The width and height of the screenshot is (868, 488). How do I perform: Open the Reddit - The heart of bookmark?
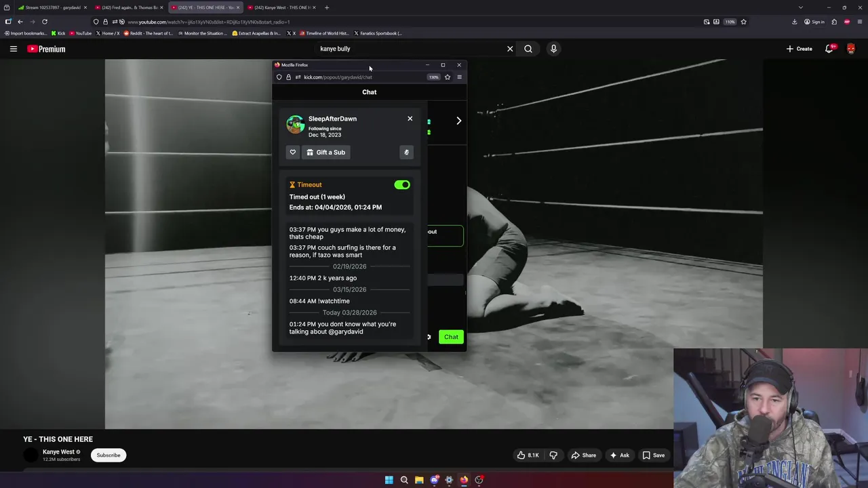click(x=149, y=33)
